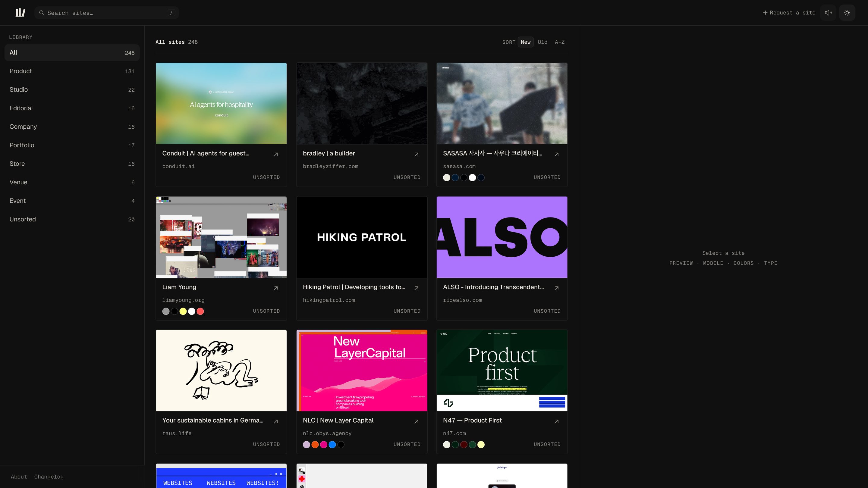This screenshot has height=488, width=868.
Task: Select the Portfolio category
Action: coord(72,145)
